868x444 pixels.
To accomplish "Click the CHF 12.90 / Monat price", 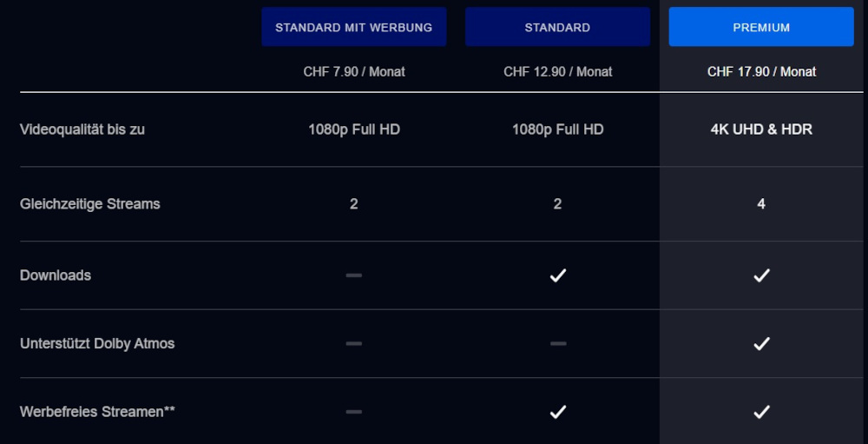I will [557, 71].
